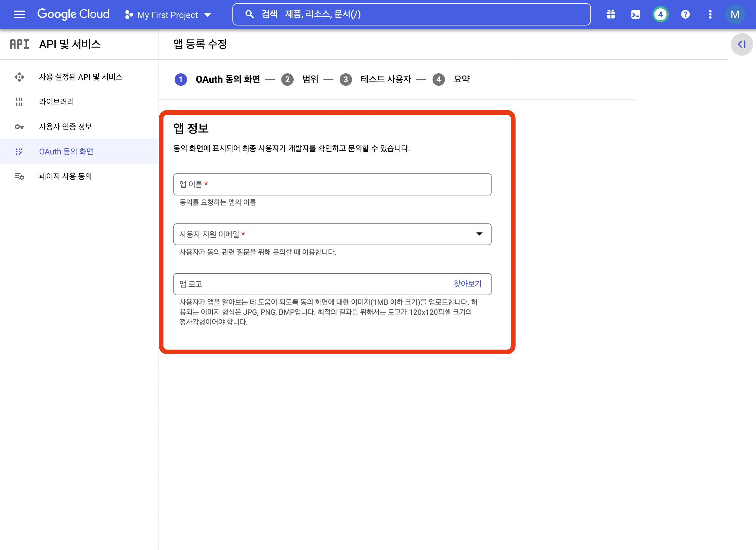Screen dimensions: 756x550
Task: Click the gift free trial icon
Action: pos(610,14)
